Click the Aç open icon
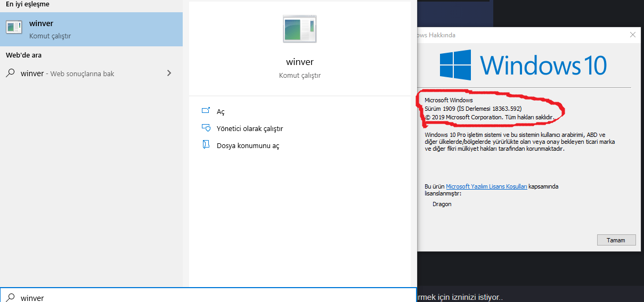 click(206, 111)
